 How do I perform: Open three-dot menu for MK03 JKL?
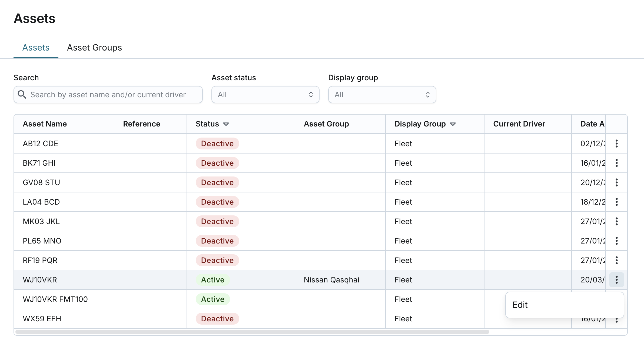616,221
